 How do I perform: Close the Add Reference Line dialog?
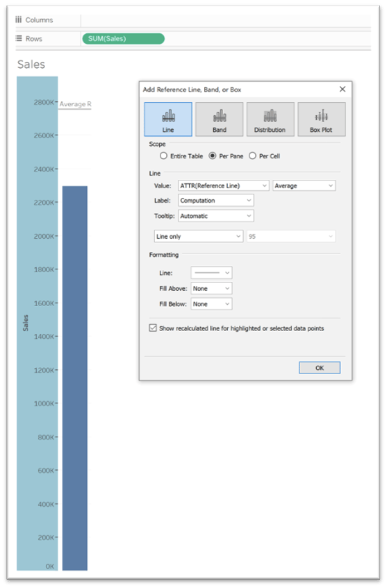[x=343, y=89]
